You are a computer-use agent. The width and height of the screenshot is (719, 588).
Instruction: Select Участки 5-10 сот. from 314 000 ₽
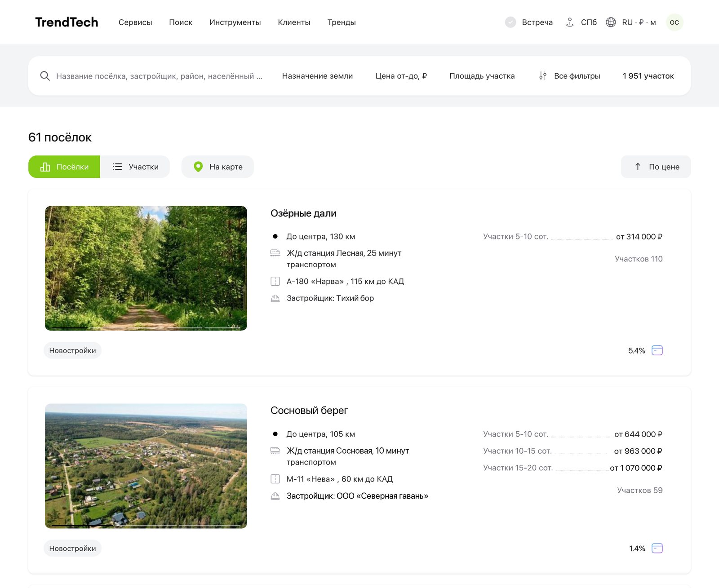(573, 237)
